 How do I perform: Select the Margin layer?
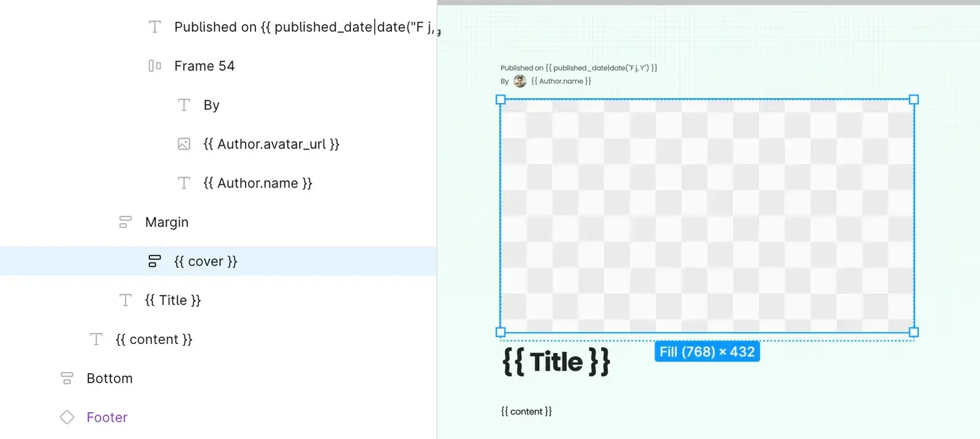[167, 222]
